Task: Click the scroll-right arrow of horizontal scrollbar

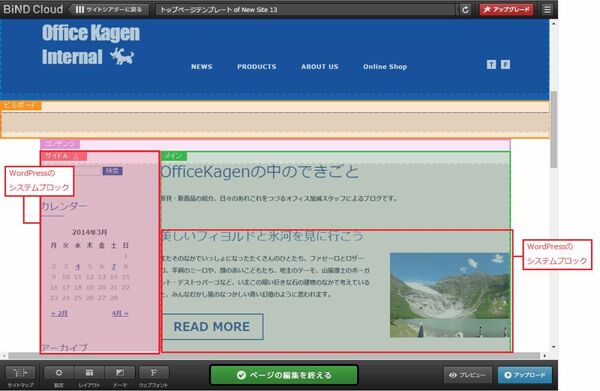Action: point(545,356)
